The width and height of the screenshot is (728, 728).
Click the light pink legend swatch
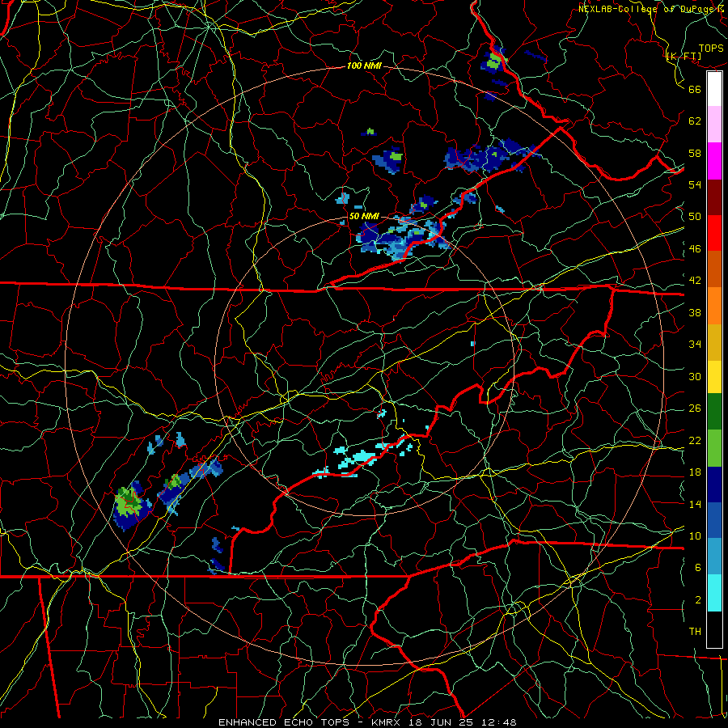714,125
